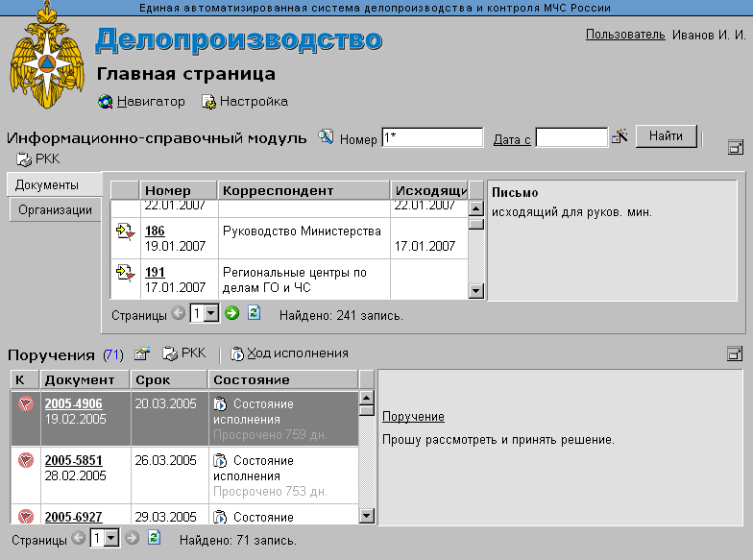Maximize the Поручения panel
753x560 pixels.
click(x=735, y=353)
